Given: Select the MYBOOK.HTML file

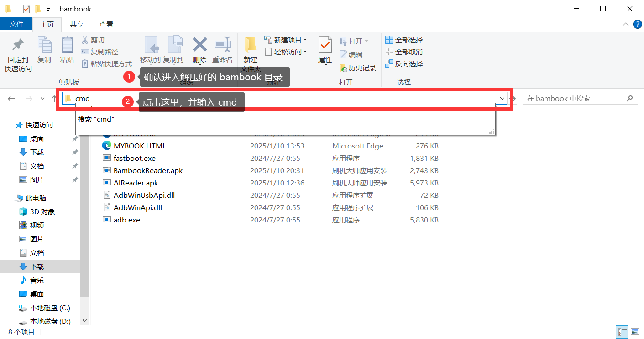Looking at the screenshot, I should pos(140,146).
